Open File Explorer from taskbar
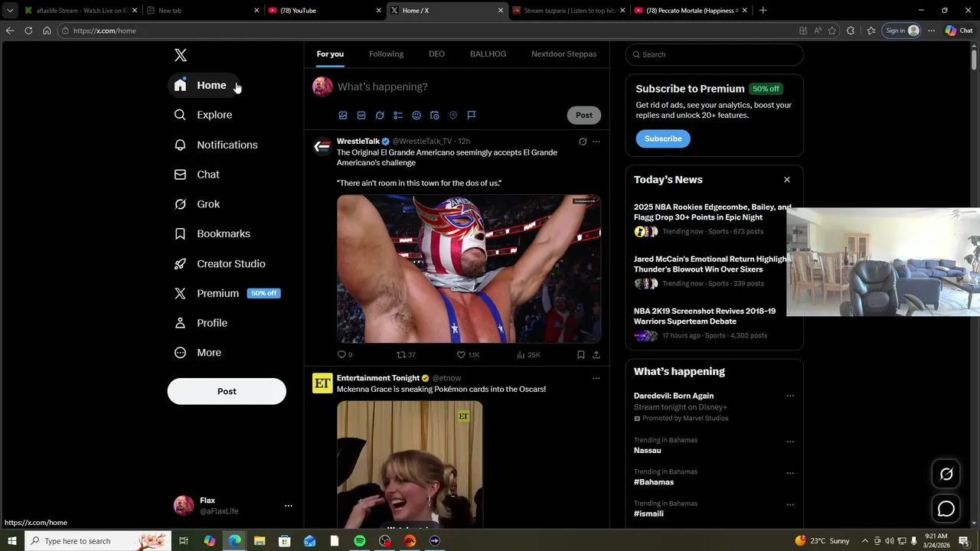980x551 pixels. pyautogui.click(x=260, y=541)
